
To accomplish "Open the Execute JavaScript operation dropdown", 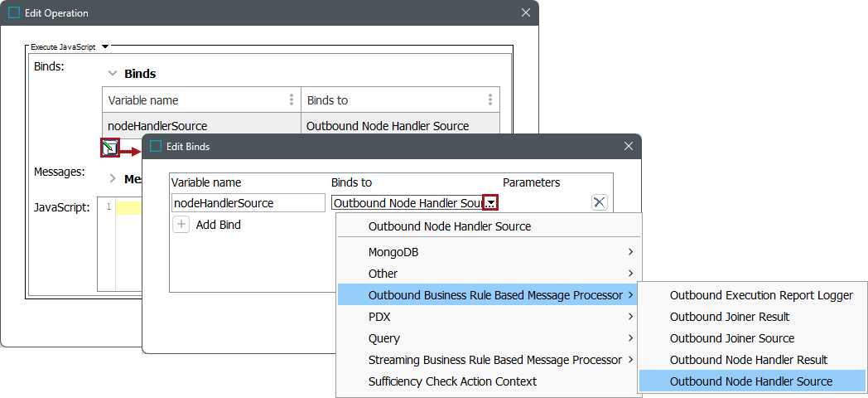I will (104, 47).
